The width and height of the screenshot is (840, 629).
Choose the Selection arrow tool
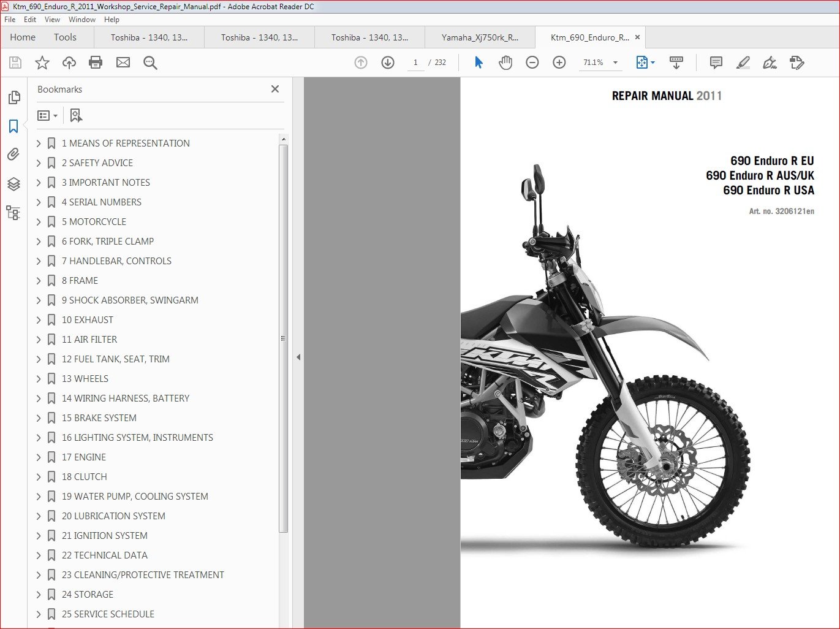click(479, 63)
